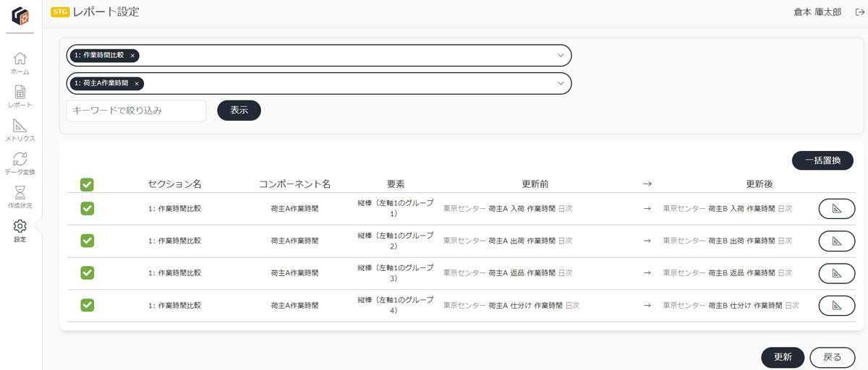Open metric picker for 荷主B 仕分け row
The height and width of the screenshot is (370, 868).
click(x=836, y=306)
